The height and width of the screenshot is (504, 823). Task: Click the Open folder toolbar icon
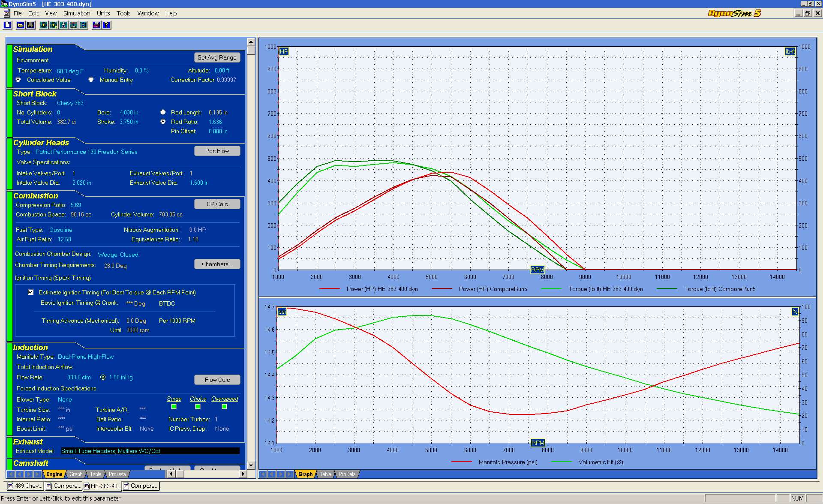20,25
